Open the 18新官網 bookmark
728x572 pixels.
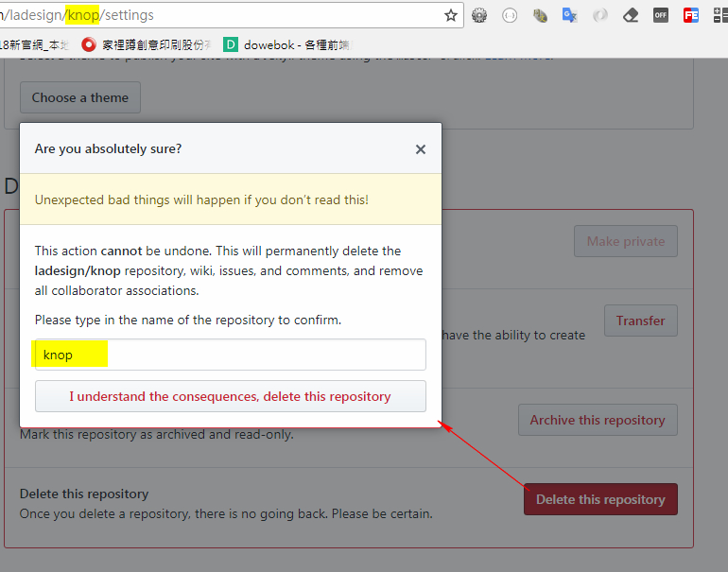point(34,44)
